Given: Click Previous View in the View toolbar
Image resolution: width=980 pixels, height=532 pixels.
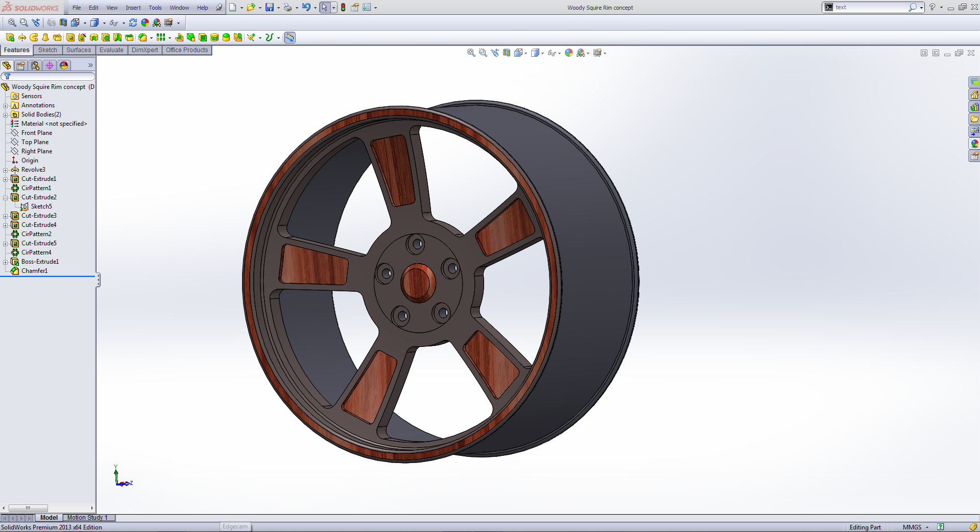Looking at the screenshot, I should point(36,22).
